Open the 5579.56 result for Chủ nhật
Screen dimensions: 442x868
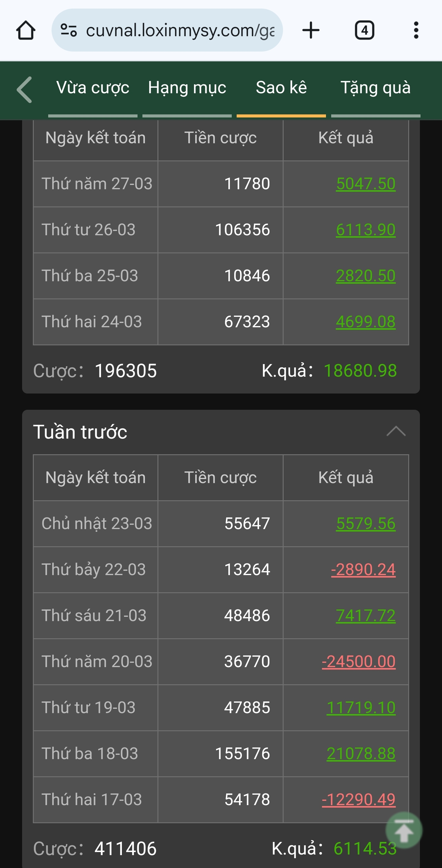(x=366, y=524)
